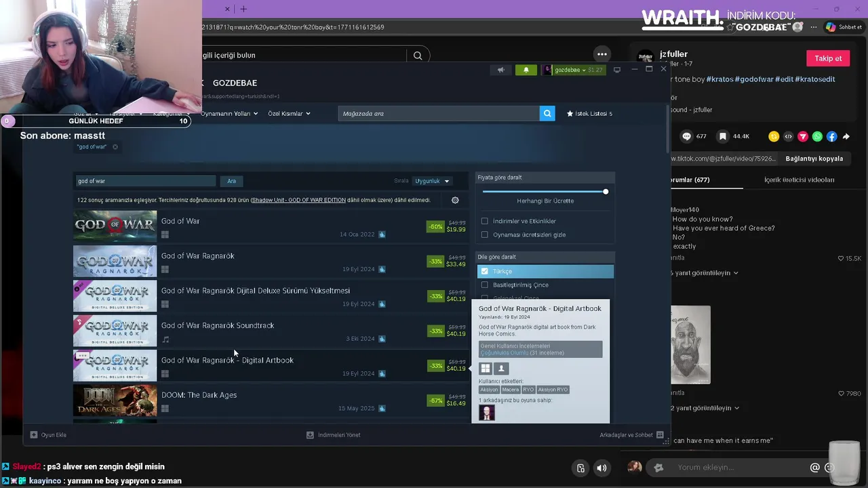This screenshot has width=868, height=488.
Task: Click the Kratos drawing comment image
Action: pyautogui.click(x=690, y=345)
